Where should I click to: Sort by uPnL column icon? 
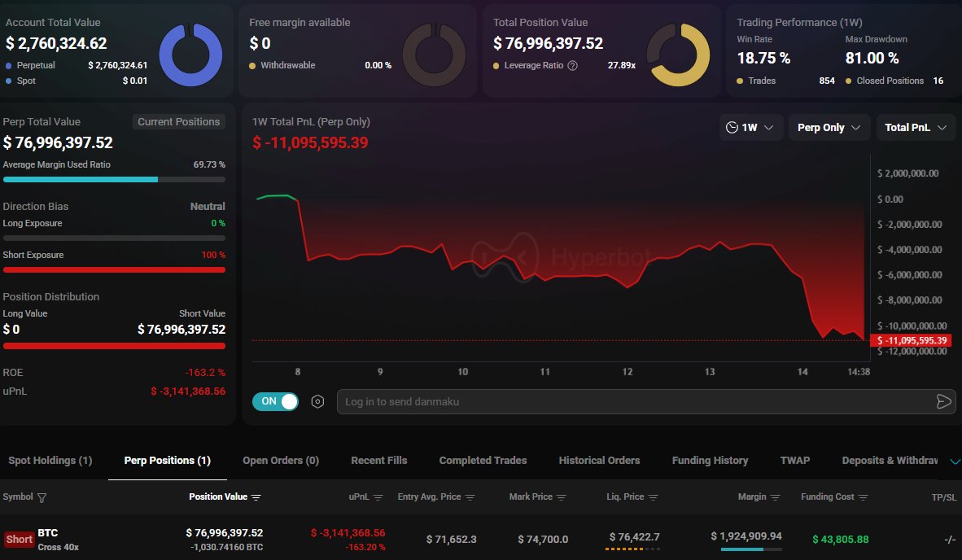[x=378, y=497]
